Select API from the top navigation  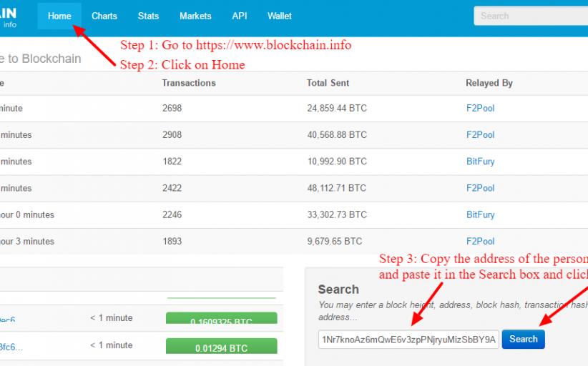point(240,16)
